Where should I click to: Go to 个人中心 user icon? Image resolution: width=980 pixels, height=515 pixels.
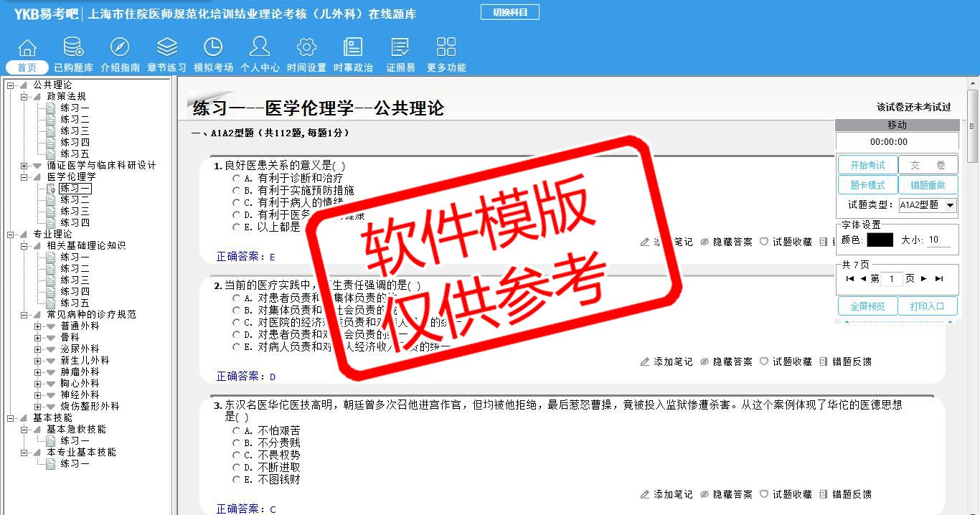coord(260,48)
